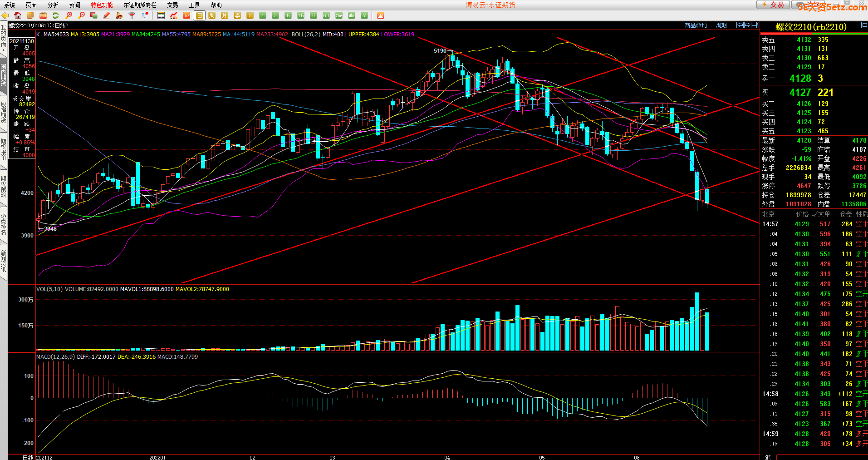Open the 页面 menu
868x460 pixels.
pos(31,5)
